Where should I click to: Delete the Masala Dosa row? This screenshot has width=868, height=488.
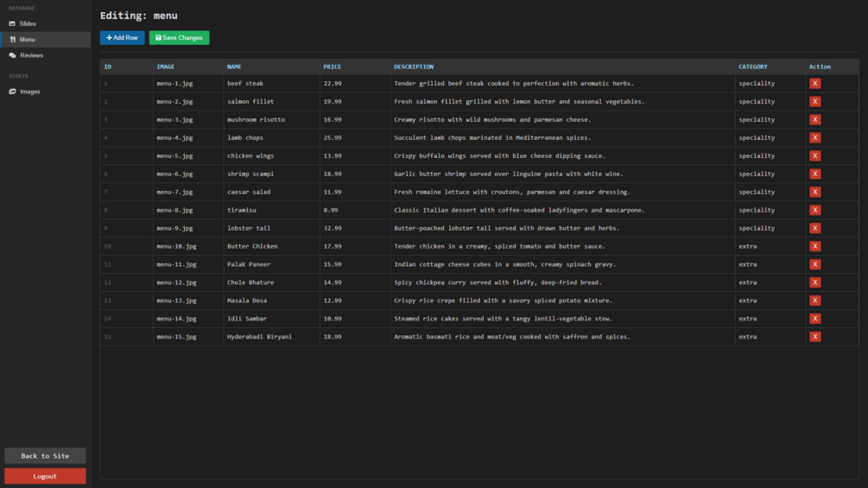pyautogui.click(x=814, y=301)
